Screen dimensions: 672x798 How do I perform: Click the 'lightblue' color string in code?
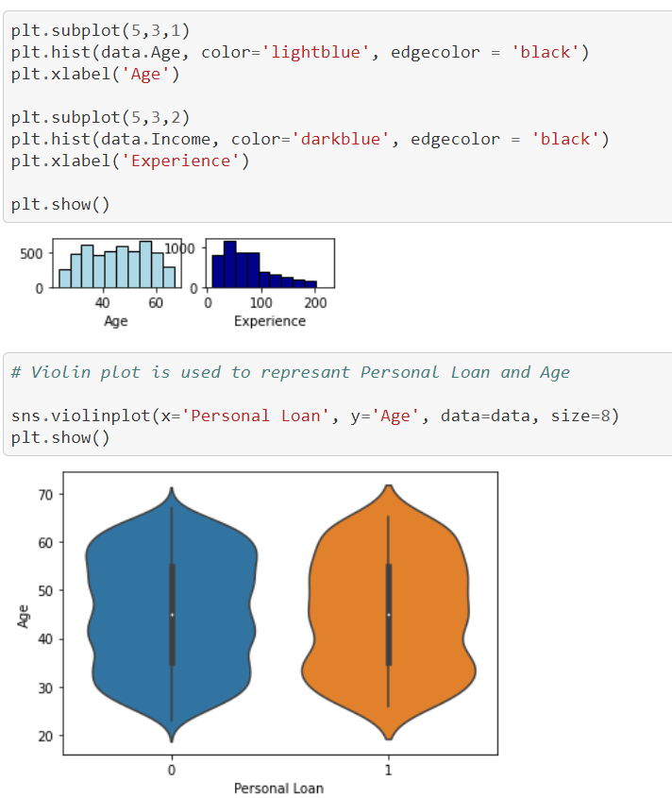(x=315, y=52)
